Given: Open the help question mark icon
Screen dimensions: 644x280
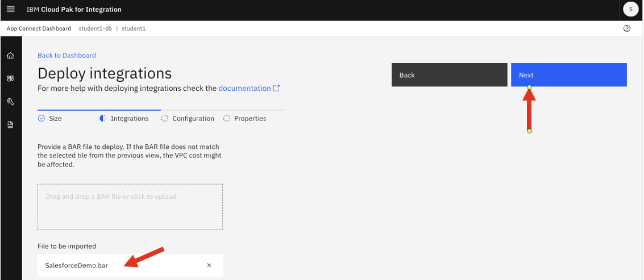Looking at the screenshot, I should 627,28.
